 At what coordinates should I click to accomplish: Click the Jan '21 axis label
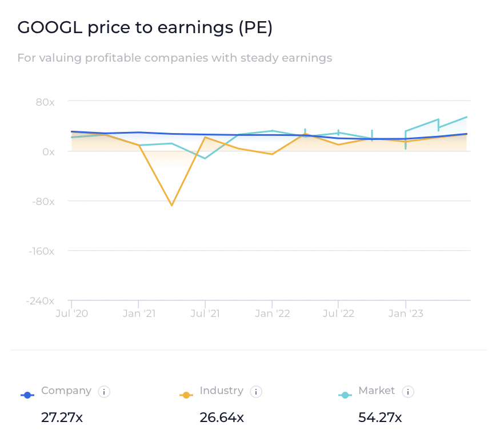pyautogui.click(x=138, y=314)
